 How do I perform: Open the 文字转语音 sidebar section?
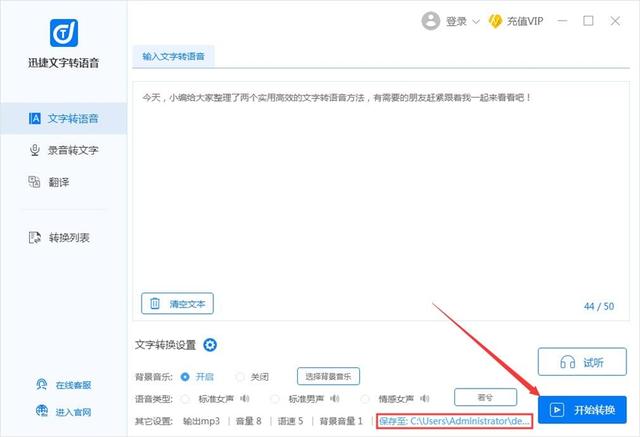[64, 119]
